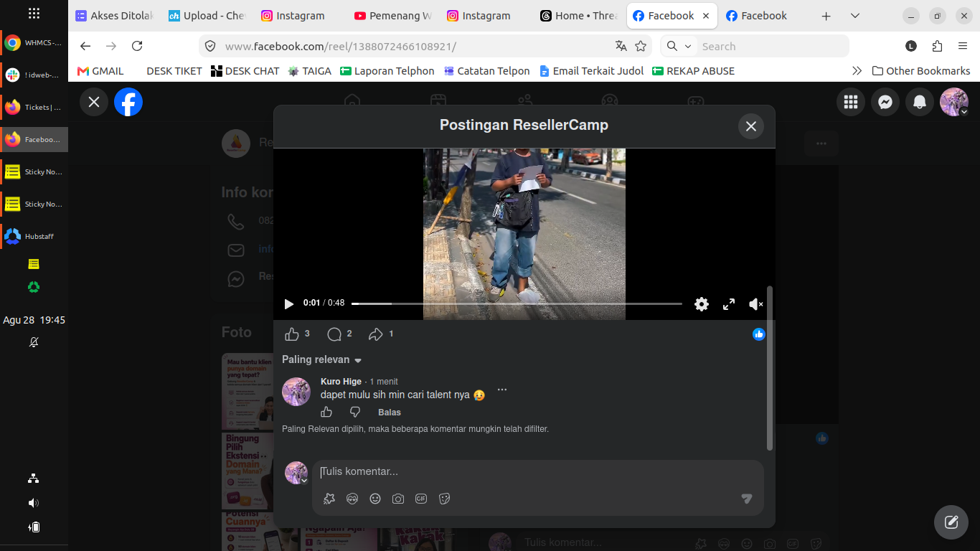Open the Laporan Telphon bookmark
The height and width of the screenshot is (551, 980).
click(x=387, y=71)
